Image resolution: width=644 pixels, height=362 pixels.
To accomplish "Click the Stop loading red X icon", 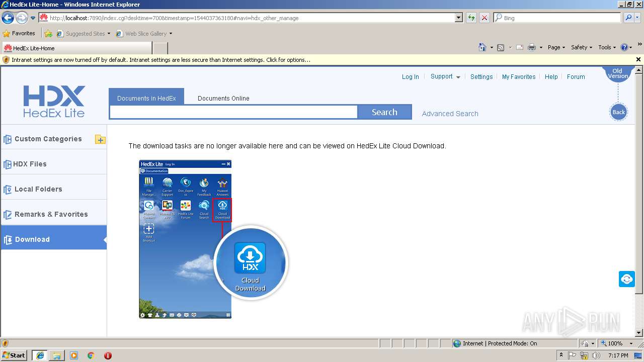I will pyautogui.click(x=484, y=18).
